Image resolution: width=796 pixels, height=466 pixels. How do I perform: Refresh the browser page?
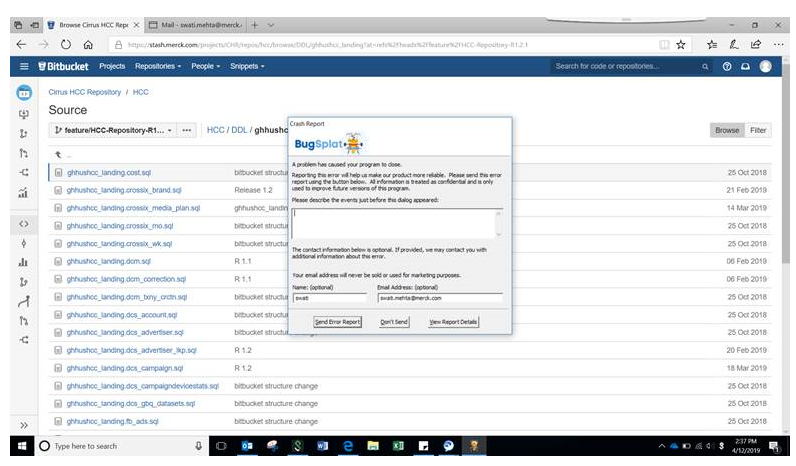(x=66, y=45)
